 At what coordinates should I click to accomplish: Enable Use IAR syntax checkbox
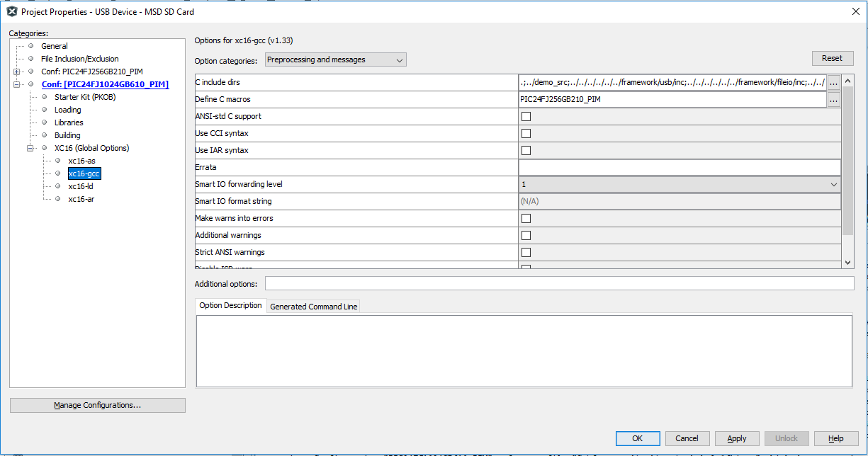pyautogui.click(x=526, y=151)
